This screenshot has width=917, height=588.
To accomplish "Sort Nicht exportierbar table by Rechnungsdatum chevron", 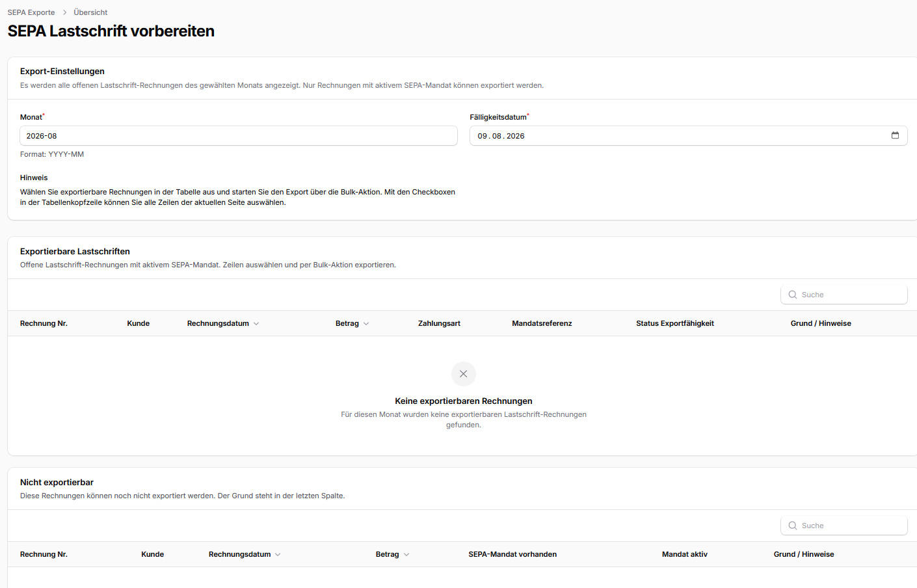I will click(278, 554).
